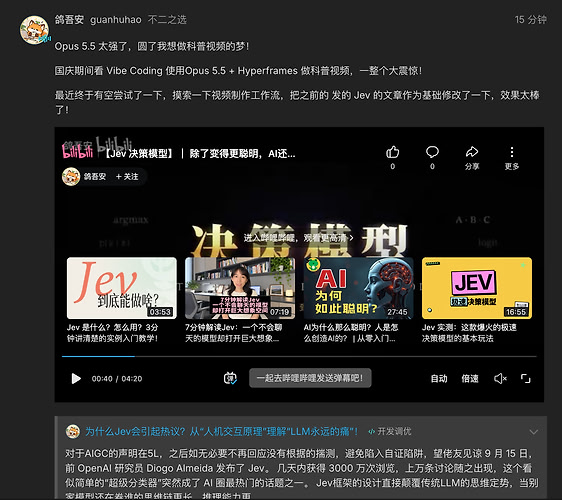Play the video
This screenshot has height=500, width=562.
click(x=76, y=378)
